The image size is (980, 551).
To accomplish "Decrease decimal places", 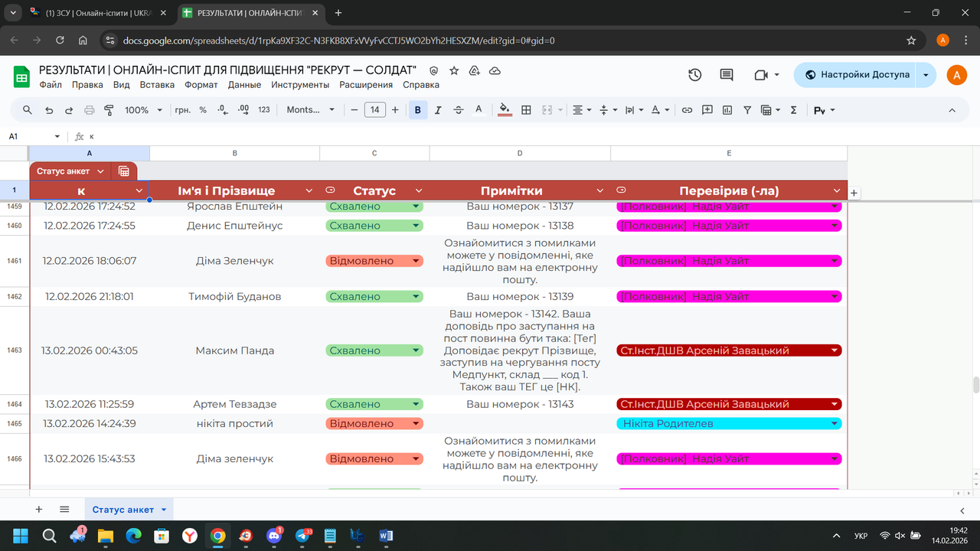I will pyautogui.click(x=223, y=110).
